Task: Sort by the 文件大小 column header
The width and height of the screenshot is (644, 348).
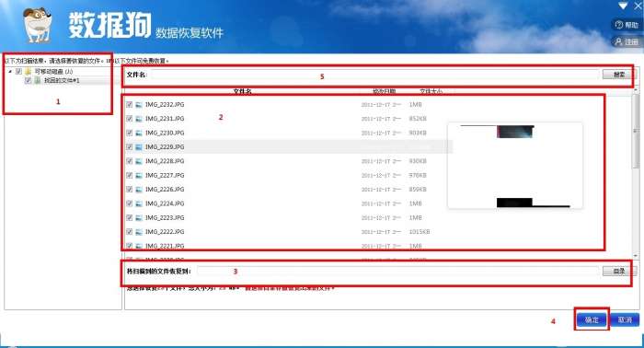Action: [431, 91]
